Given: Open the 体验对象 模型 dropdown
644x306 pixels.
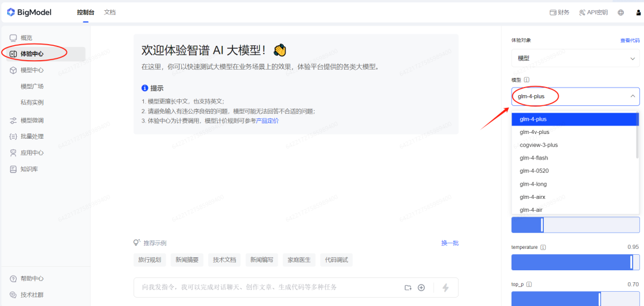Looking at the screenshot, I should pos(575,58).
